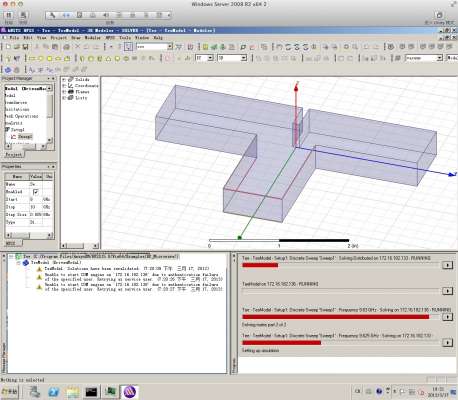Open the Modeler menu

pyautogui.click(x=93, y=38)
